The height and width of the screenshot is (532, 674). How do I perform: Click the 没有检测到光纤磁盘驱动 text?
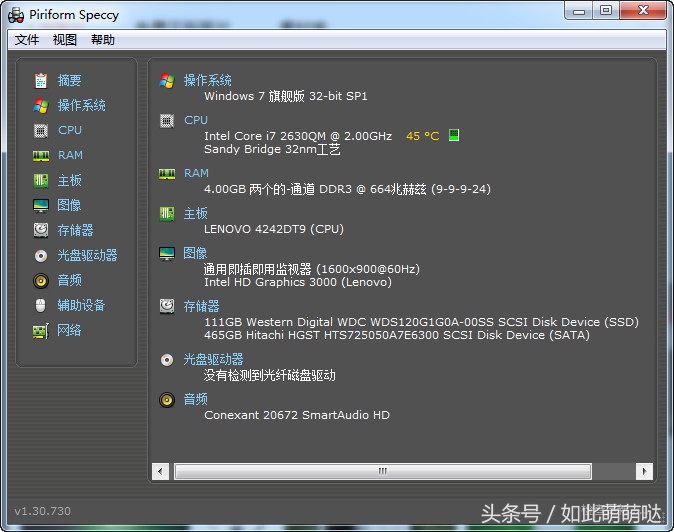tap(270, 376)
